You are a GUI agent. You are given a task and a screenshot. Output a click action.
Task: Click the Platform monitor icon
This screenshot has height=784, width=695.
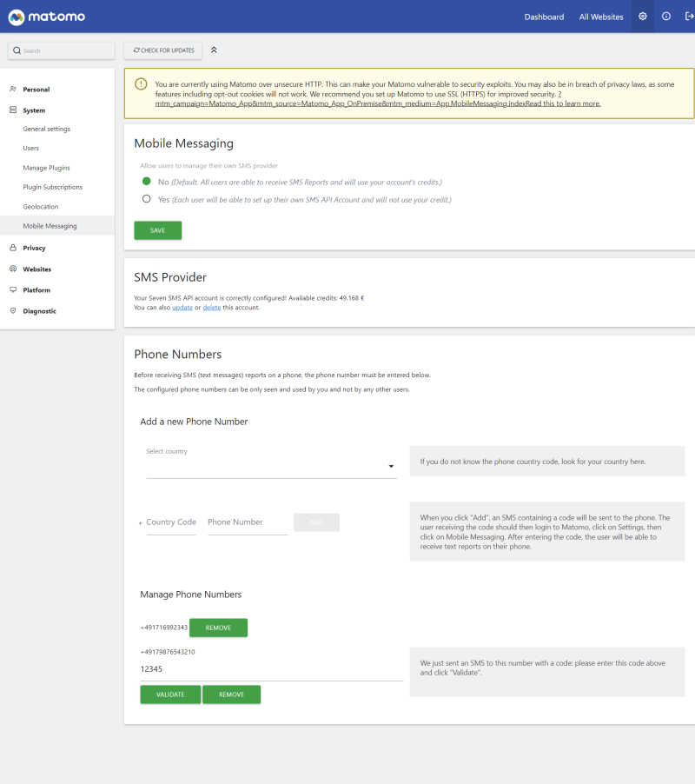coord(11,289)
